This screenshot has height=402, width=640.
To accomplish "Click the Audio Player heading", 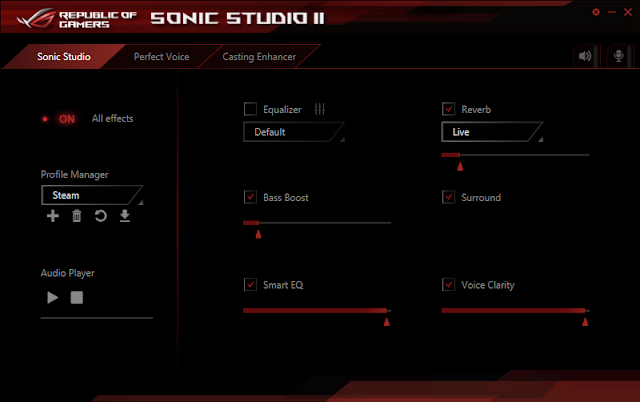I will pyautogui.click(x=67, y=273).
